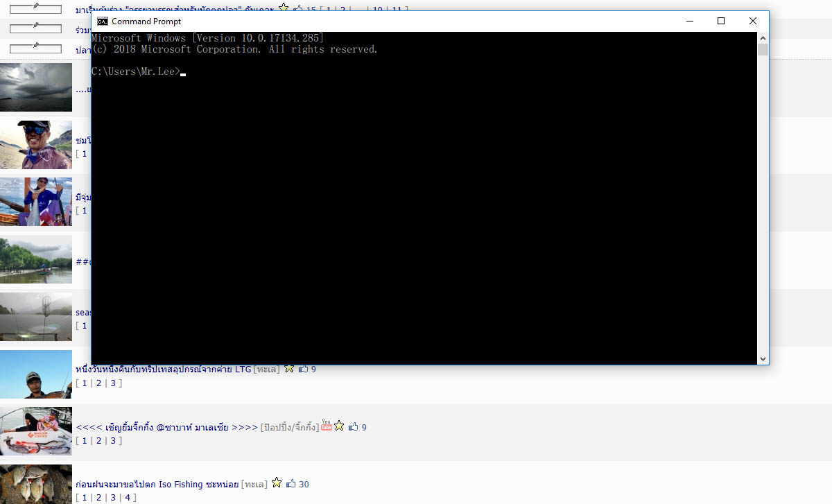Click the 2018 Microsoft Corporation copyright line

(234, 49)
